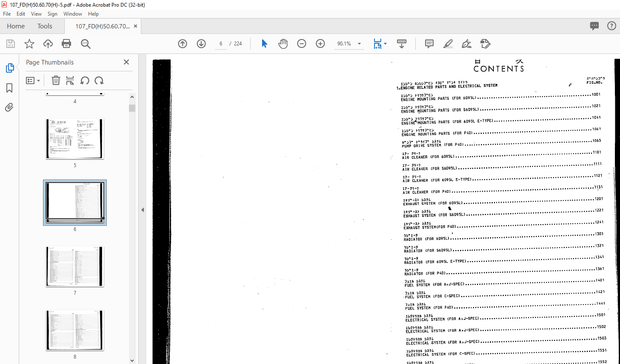
Task: Open the Help question mark icon
Action: click(611, 26)
